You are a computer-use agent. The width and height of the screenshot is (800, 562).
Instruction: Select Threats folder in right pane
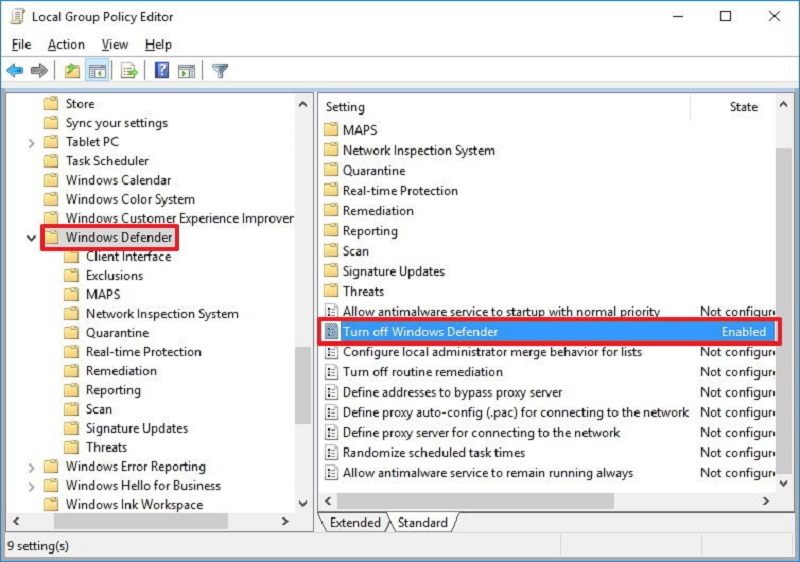[x=363, y=291]
